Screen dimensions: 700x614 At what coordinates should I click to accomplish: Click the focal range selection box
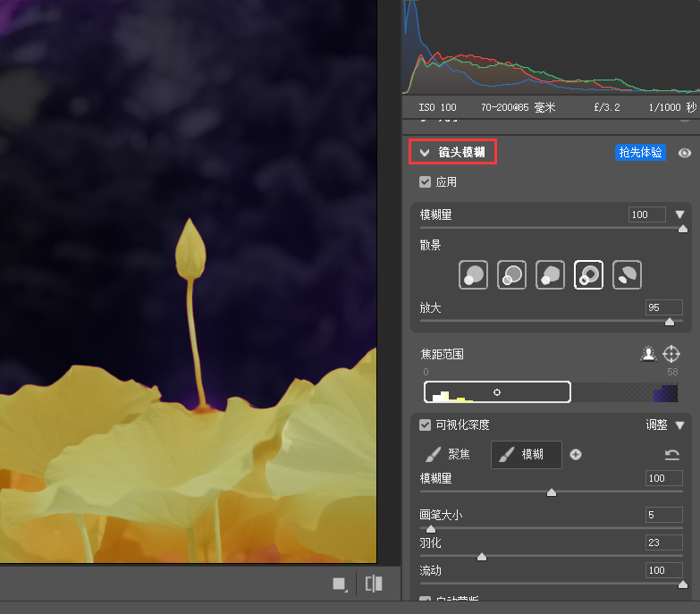[x=497, y=392]
